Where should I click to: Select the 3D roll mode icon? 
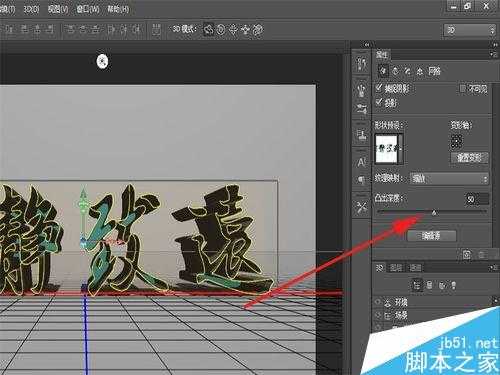[x=221, y=30]
